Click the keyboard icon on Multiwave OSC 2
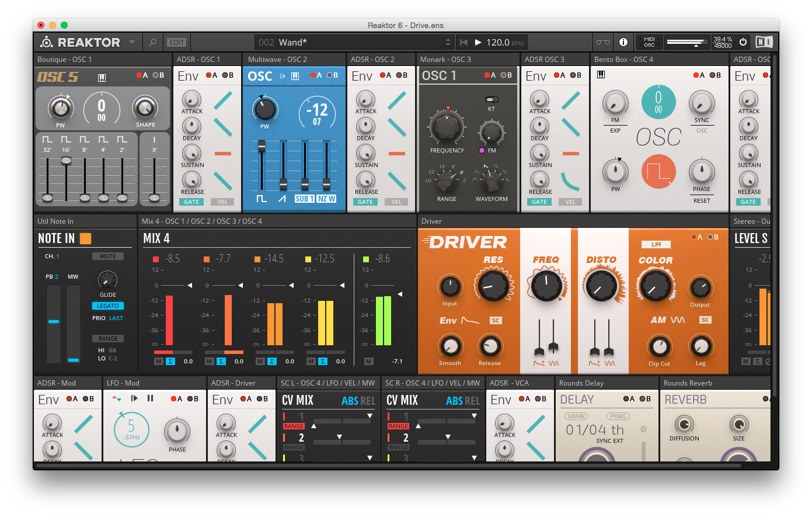Image resolution: width=812 pixels, height=517 pixels. click(295, 76)
